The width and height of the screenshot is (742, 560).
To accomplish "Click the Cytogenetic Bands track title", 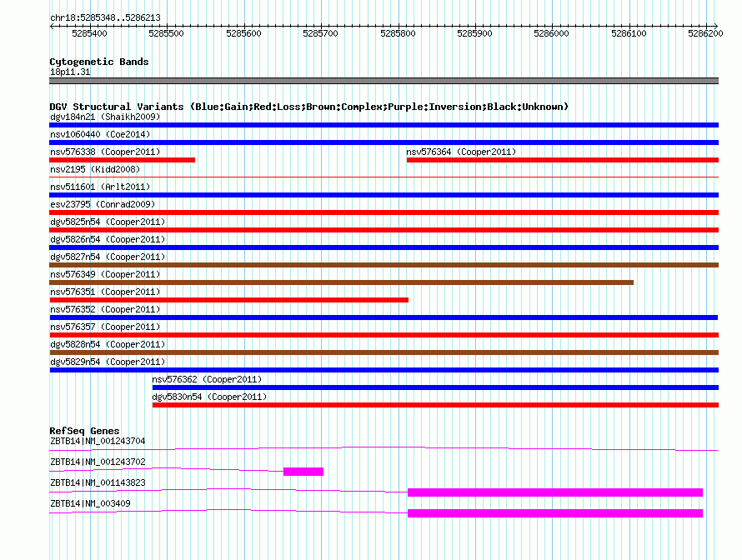I will (99, 62).
